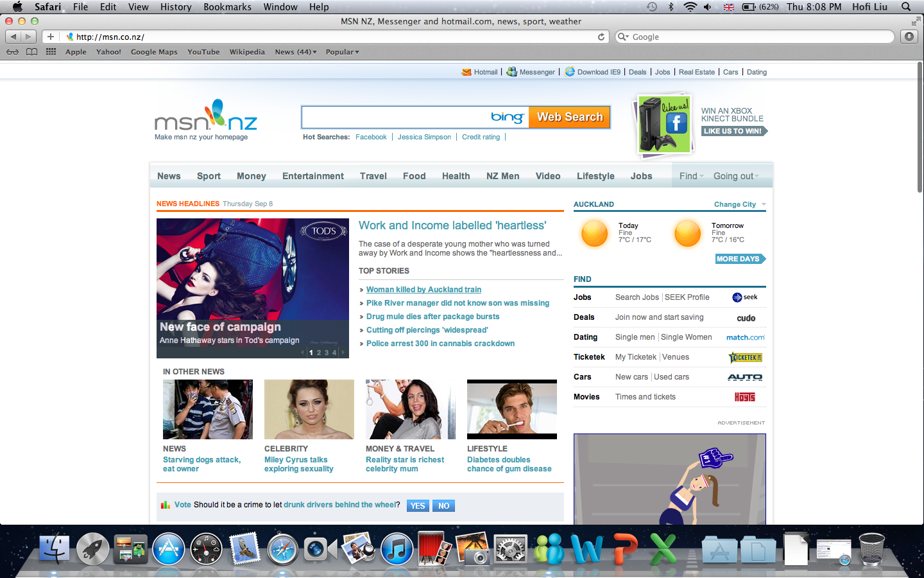
Task: Add bookmark with plus button
Action: [51, 37]
